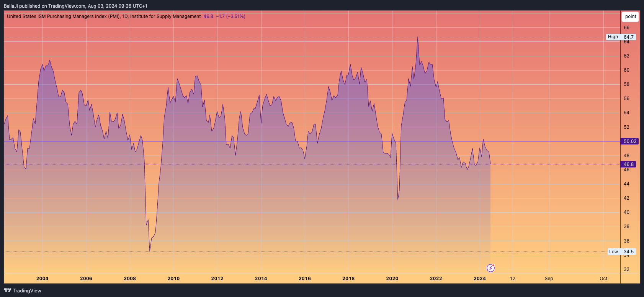Click the 'point' scale label box
Viewport: 644px width, 297px height.
point(630,16)
